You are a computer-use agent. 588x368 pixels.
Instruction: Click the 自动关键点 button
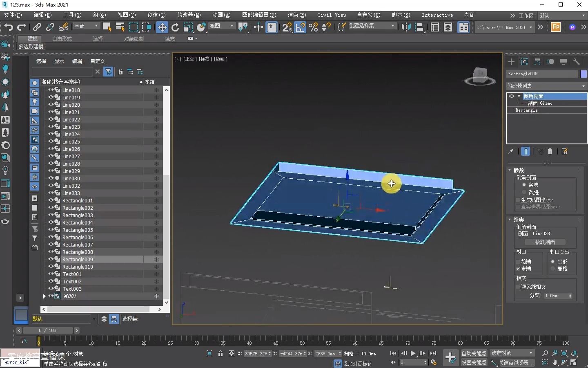(x=474, y=353)
